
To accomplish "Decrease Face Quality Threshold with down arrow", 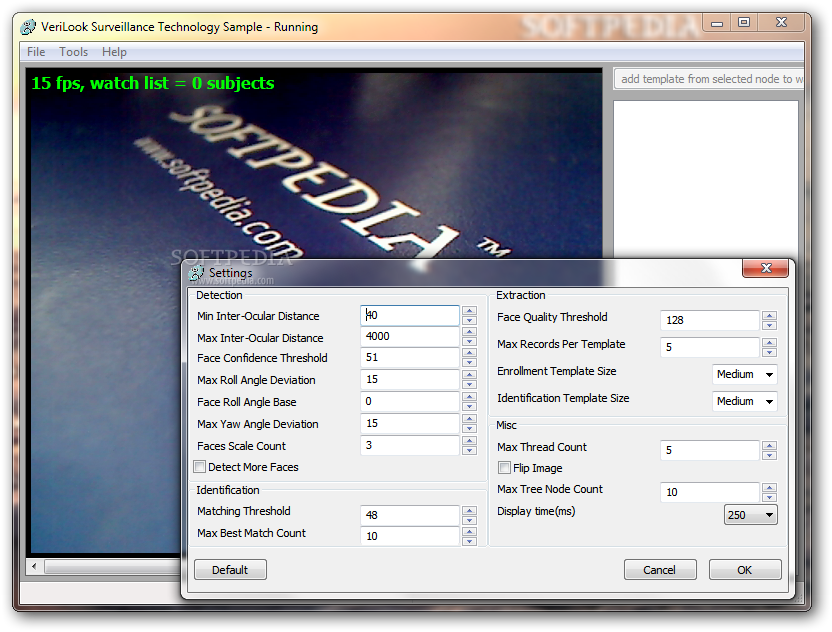I will click(x=769, y=325).
